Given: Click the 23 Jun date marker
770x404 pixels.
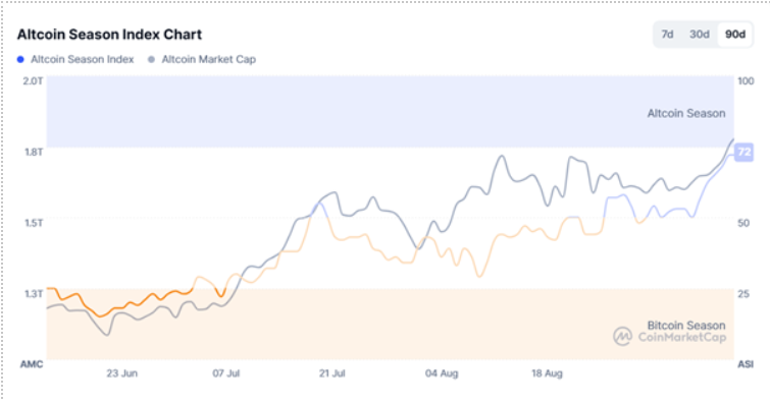Looking at the screenshot, I should (122, 373).
